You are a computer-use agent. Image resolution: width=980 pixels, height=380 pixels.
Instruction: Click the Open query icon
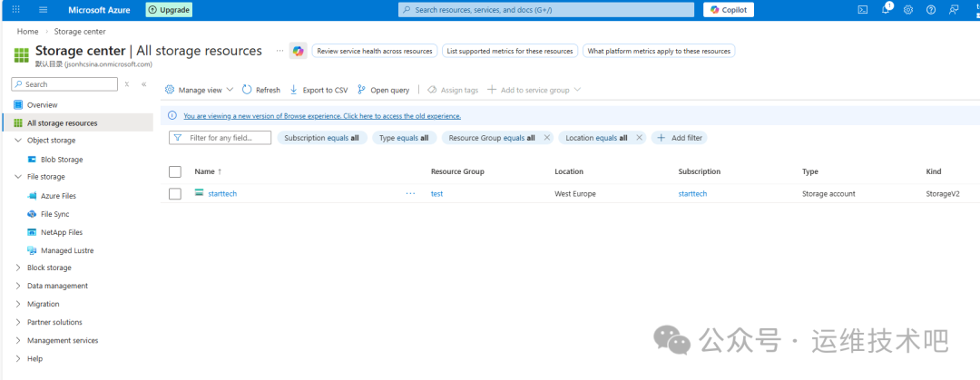tap(361, 90)
